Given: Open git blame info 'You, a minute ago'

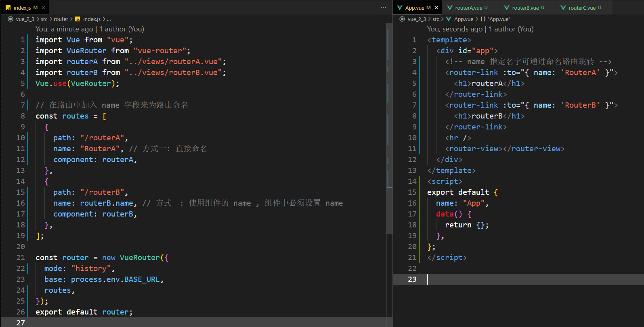Looking at the screenshot, I should click(x=64, y=29).
